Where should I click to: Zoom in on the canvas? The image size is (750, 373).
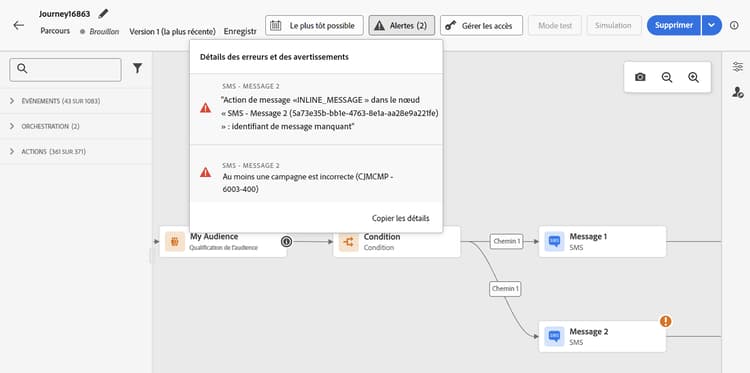click(x=694, y=77)
